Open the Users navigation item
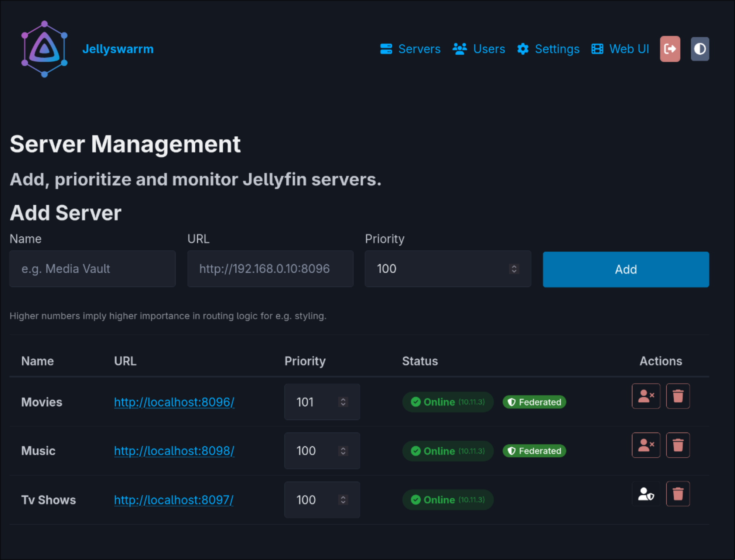The image size is (735, 560). [x=479, y=49]
